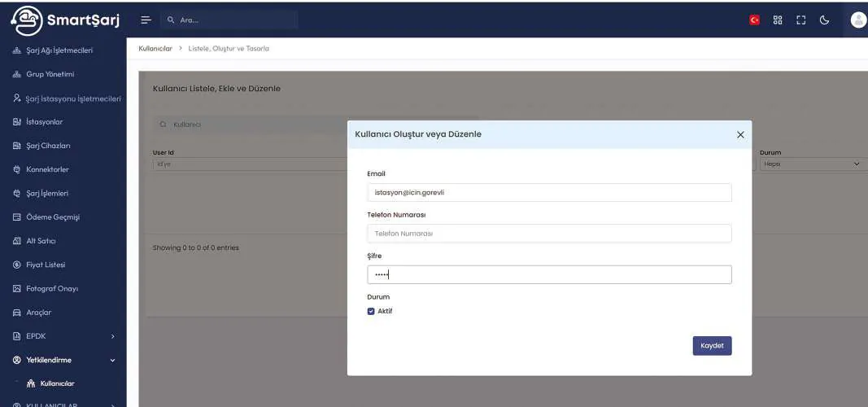868x407 pixels.
Task: Toggle fullscreen mode icon
Action: 800,20
